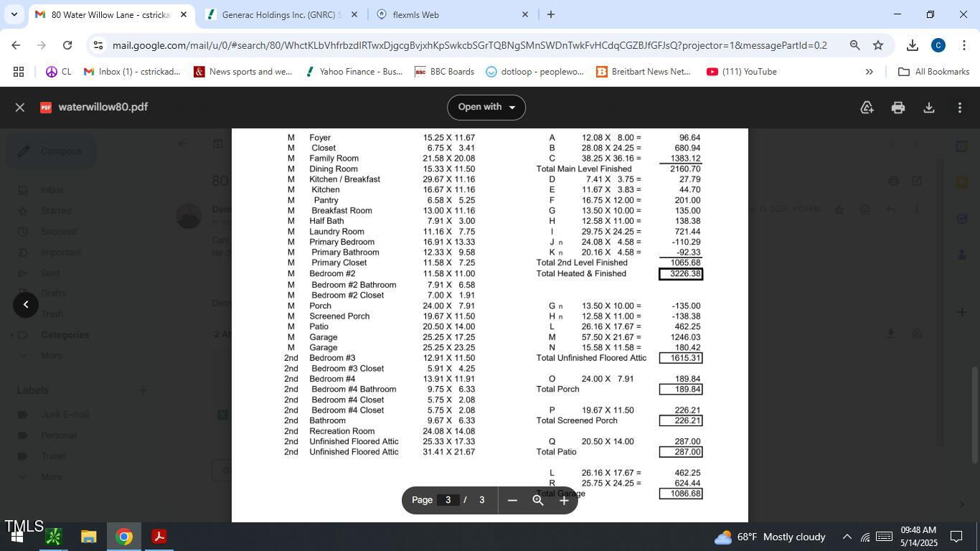Open the News sports and weather bookmark
The width and height of the screenshot is (980, 551).
[243, 72]
